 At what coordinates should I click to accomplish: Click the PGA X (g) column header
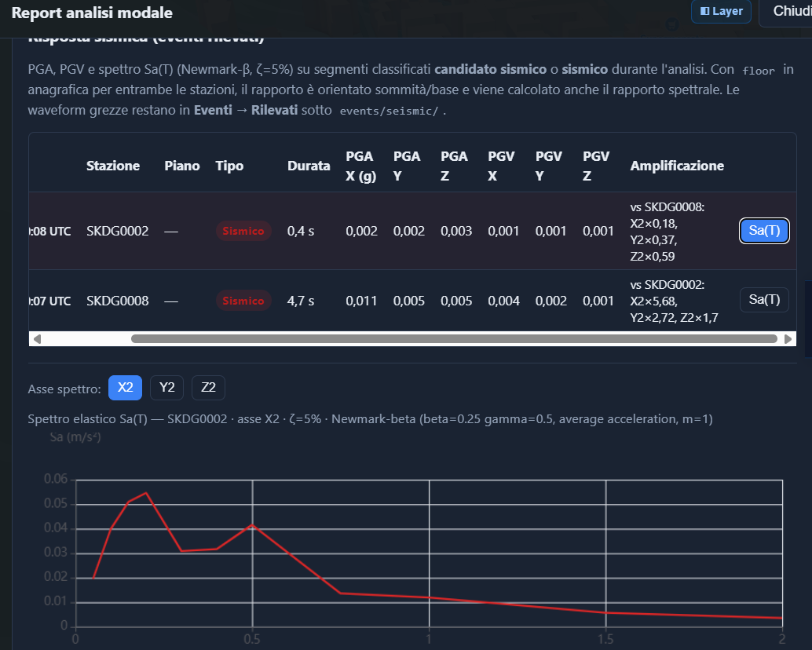(360, 166)
